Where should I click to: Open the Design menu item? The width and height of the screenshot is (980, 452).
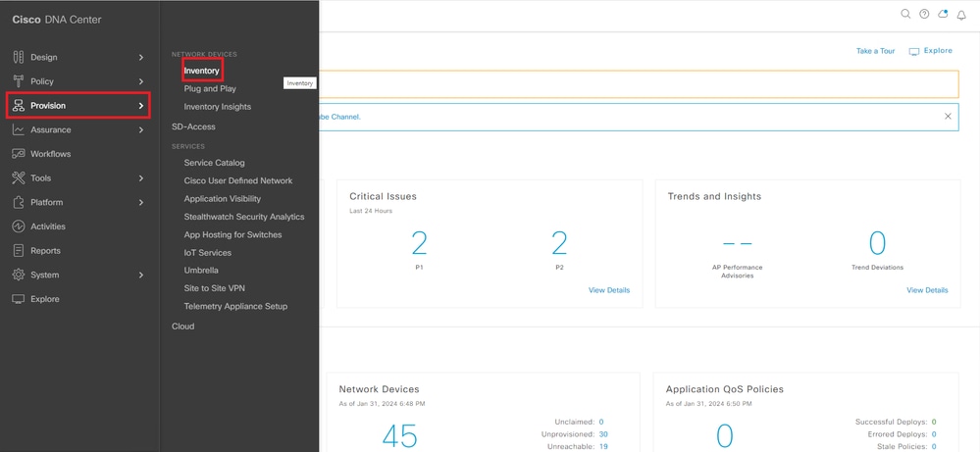coord(44,58)
